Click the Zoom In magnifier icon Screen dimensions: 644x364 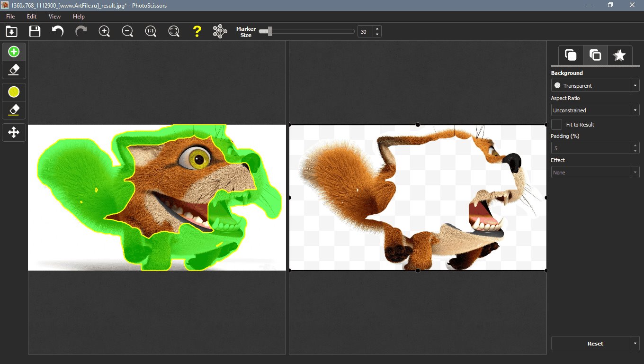coord(104,32)
